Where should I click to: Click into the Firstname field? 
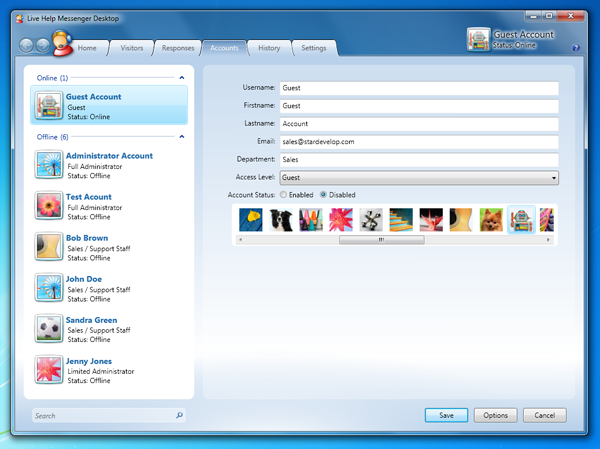(419, 106)
